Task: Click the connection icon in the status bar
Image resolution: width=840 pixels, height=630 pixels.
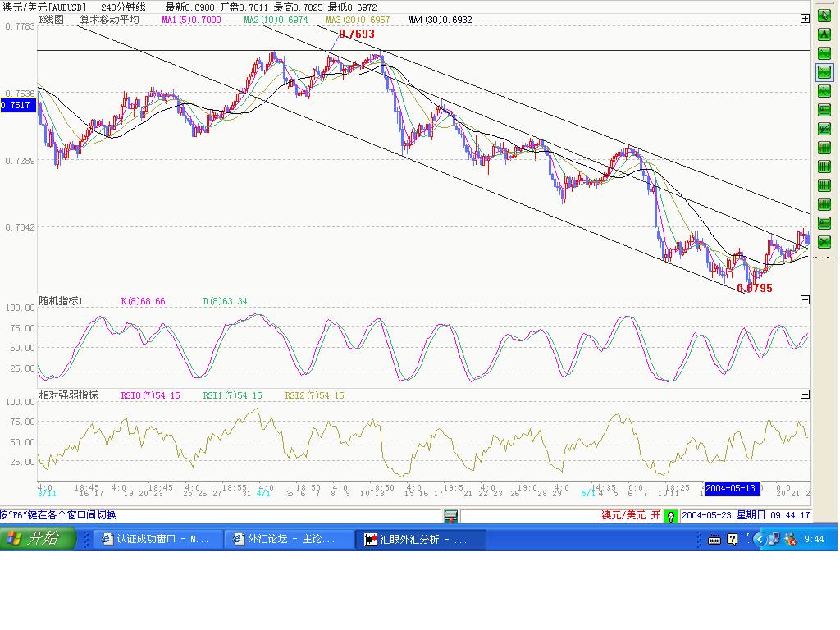Action: tap(450, 516)
